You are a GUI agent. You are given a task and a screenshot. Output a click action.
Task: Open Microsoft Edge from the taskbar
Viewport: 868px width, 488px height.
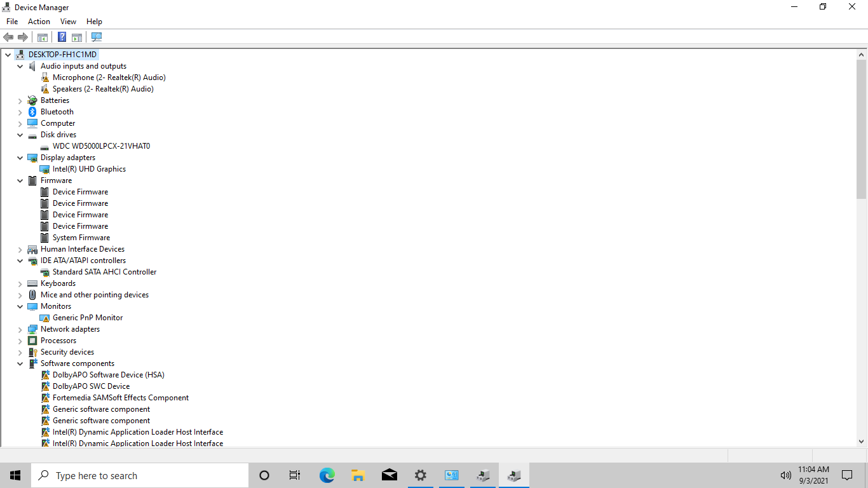(327, 475)
